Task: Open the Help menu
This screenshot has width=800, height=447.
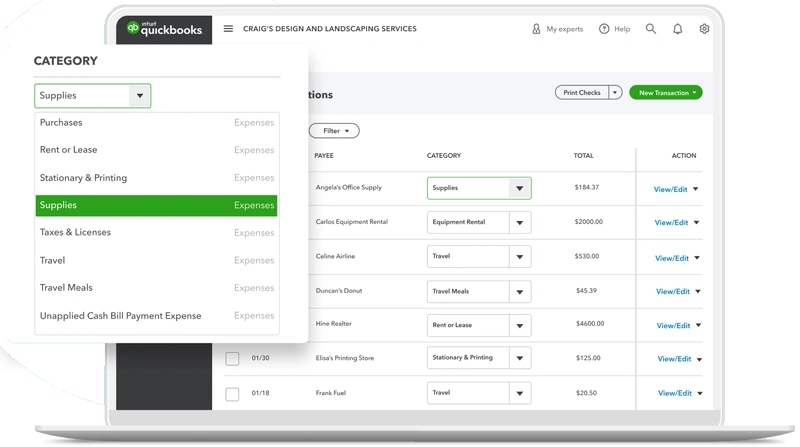Action: [614, 29]
